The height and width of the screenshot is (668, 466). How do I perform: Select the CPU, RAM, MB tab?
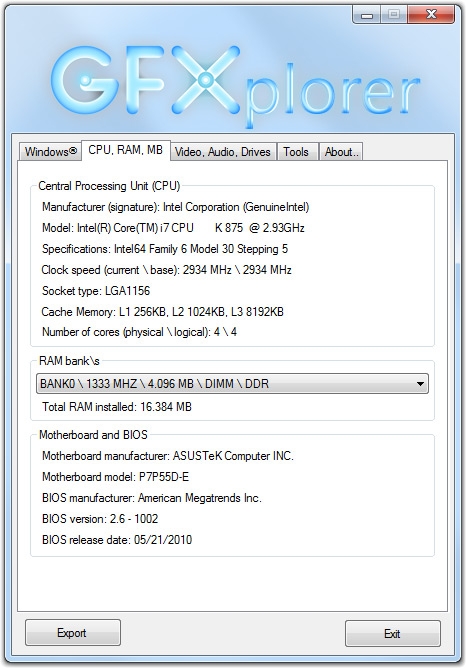(126, 150)
